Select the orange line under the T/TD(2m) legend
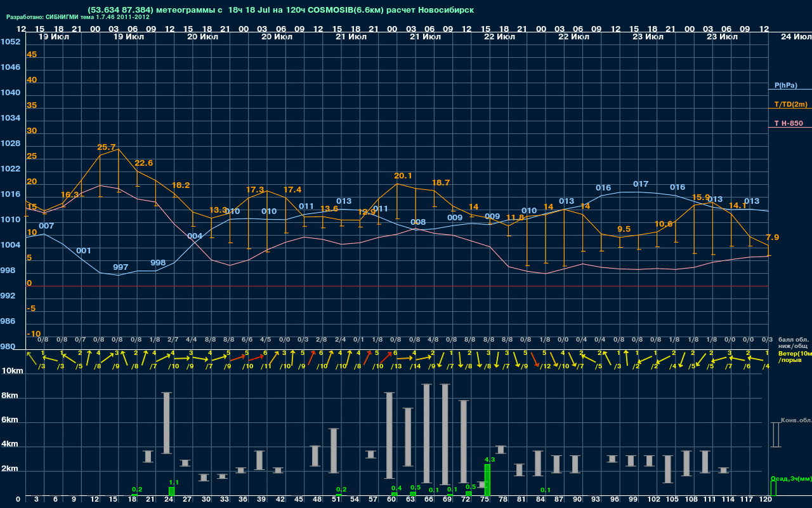Image resolution: width=812 pixels, height=508 pixels. [x=790, y=109]
